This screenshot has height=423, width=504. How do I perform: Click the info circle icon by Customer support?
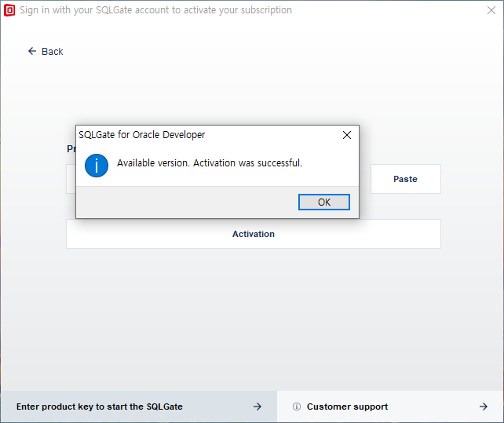pos(297,407)
